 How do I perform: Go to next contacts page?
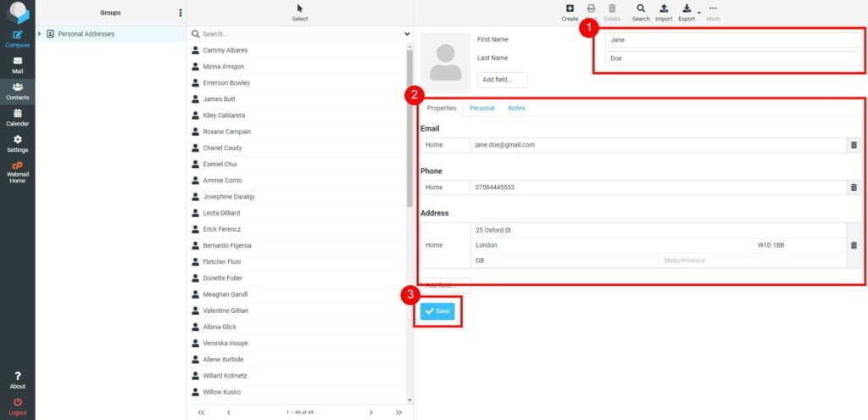coord(371,412)
